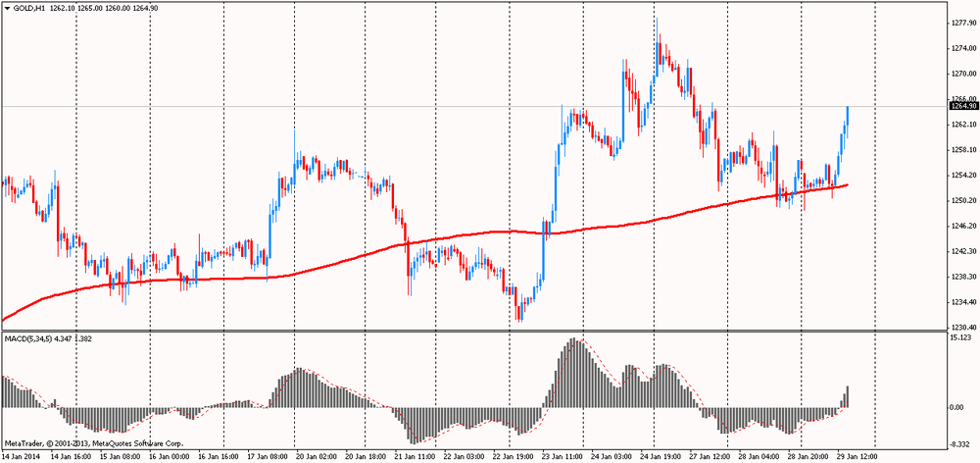This screenshot has height=463, width=980.
Task: Click the 16 Jan 00:00 time label
Action: (x=170, y=456)
